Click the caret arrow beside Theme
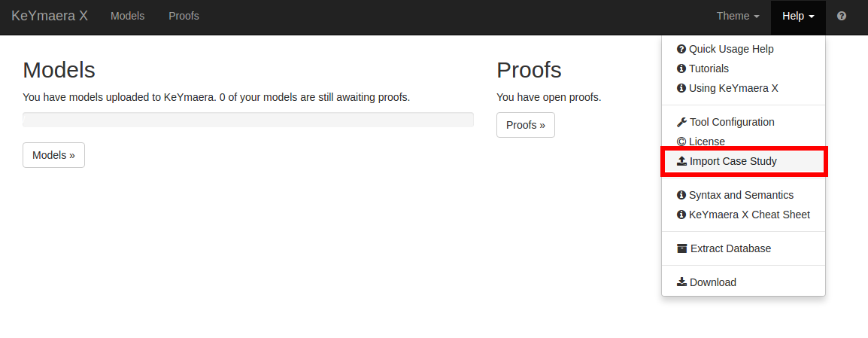The height and width of the screenshot is (338, 868). tap(756, 17)
